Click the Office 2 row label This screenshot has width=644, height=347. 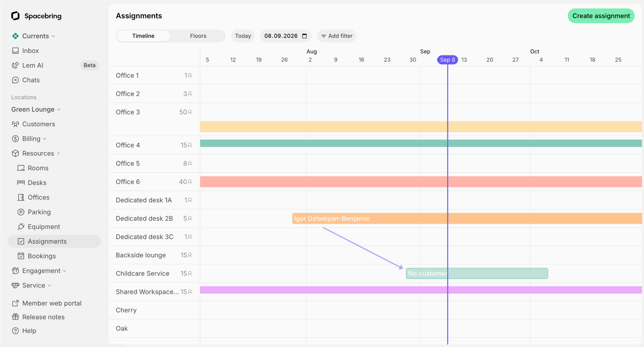pos(128,94)
